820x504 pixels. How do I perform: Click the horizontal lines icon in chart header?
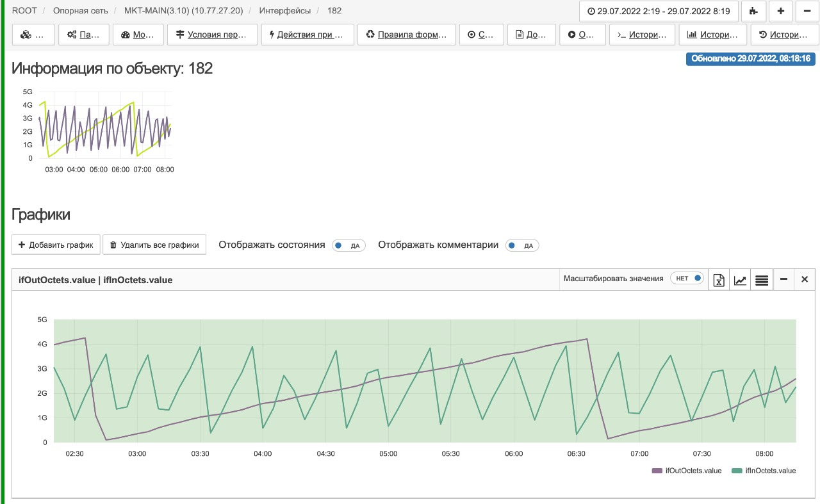tap(762, 280)
